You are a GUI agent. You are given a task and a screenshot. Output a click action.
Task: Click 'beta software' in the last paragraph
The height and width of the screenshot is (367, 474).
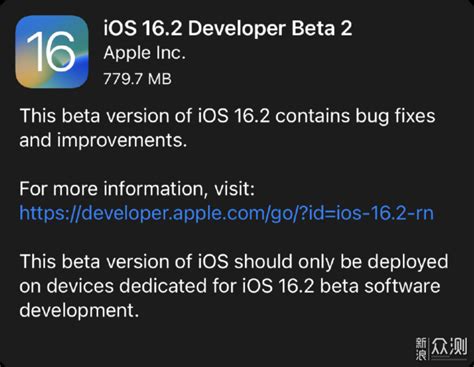tap(380, 286)
